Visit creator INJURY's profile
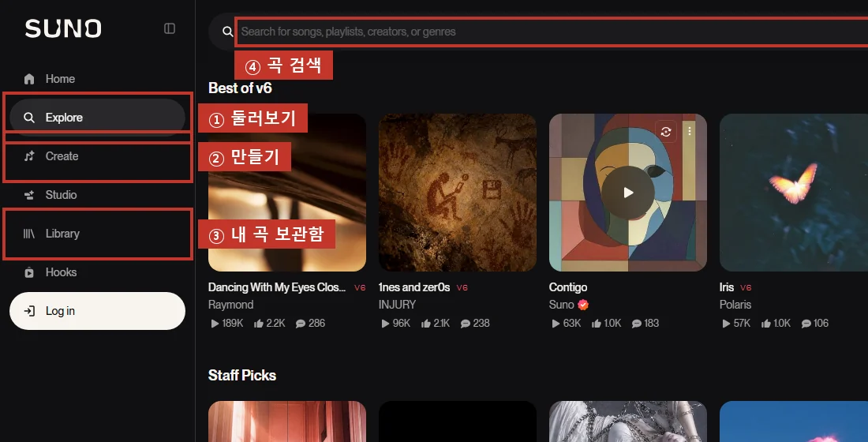This screenshot has height=442, width=868. 397,305
